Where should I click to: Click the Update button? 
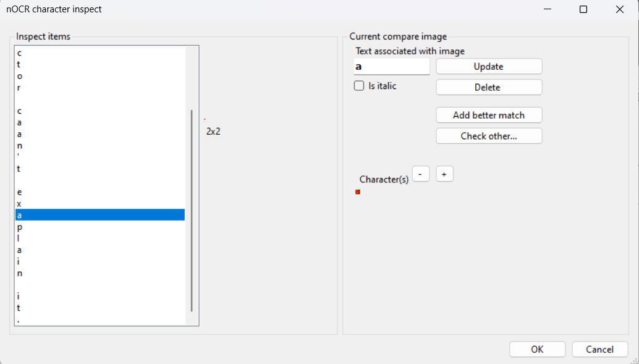click(489, 67)
